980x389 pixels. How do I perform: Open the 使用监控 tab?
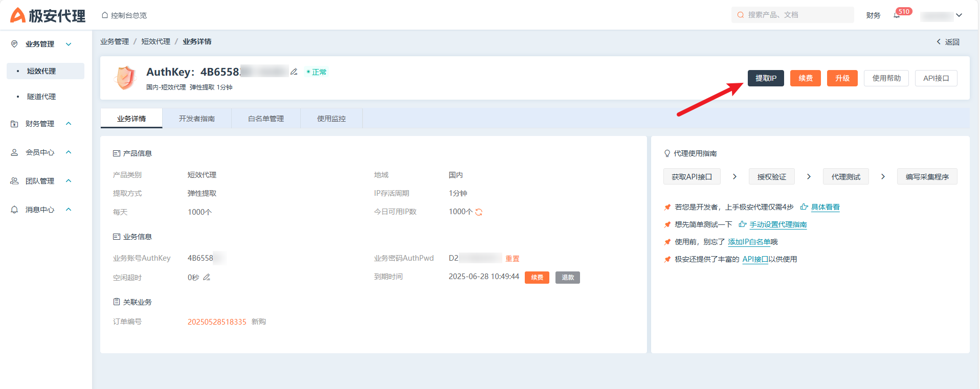click(331, 119)
